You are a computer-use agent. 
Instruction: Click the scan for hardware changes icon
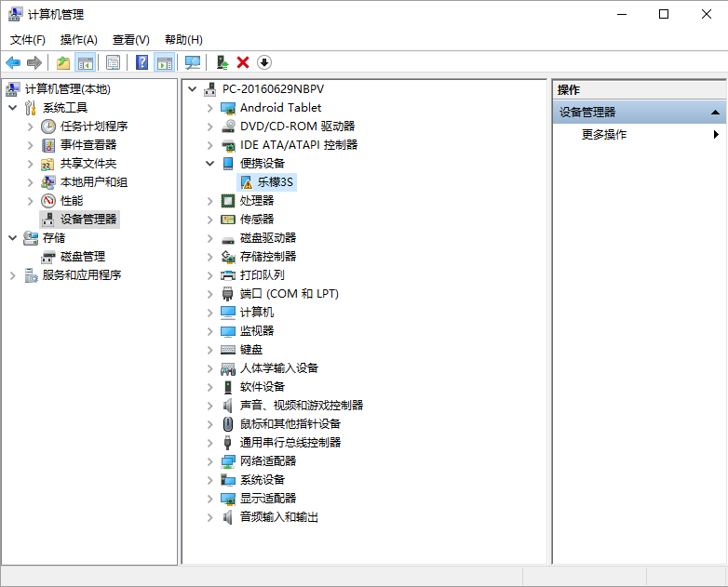192,62
